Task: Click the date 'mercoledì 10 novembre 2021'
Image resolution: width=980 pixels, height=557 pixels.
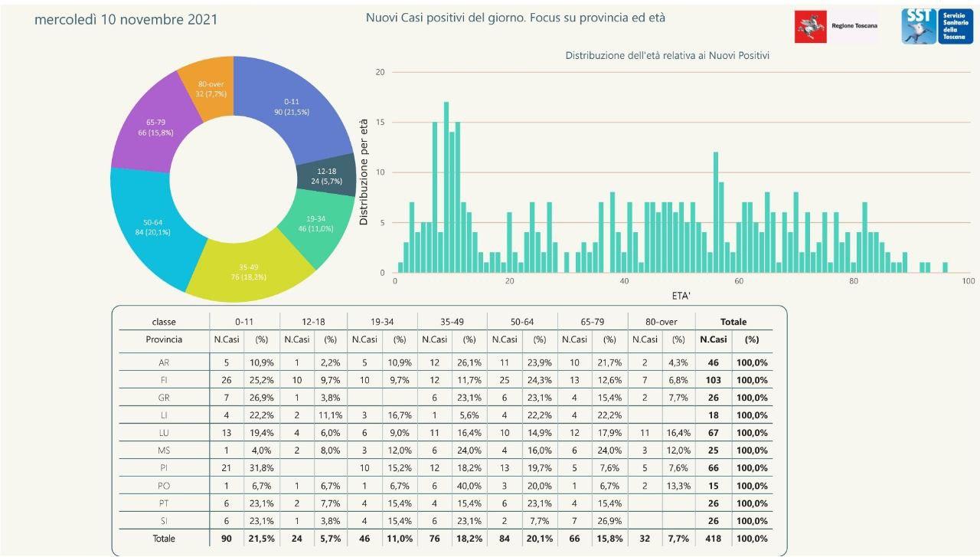Action: tap(126, 19)
